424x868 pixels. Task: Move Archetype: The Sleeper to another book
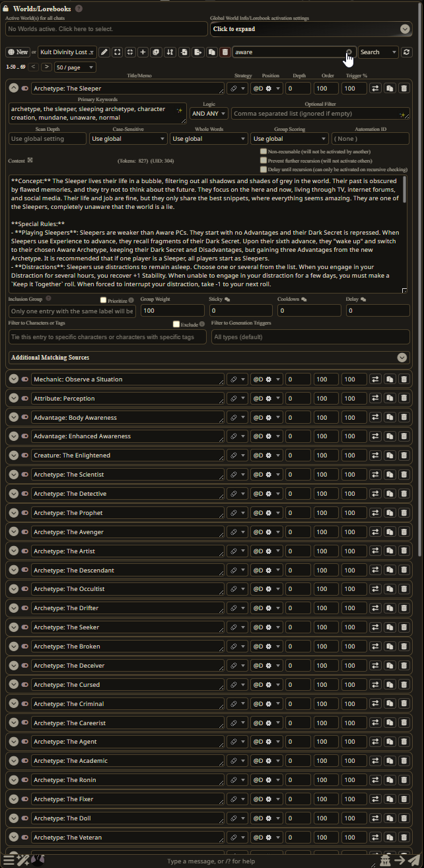point(376,88)
